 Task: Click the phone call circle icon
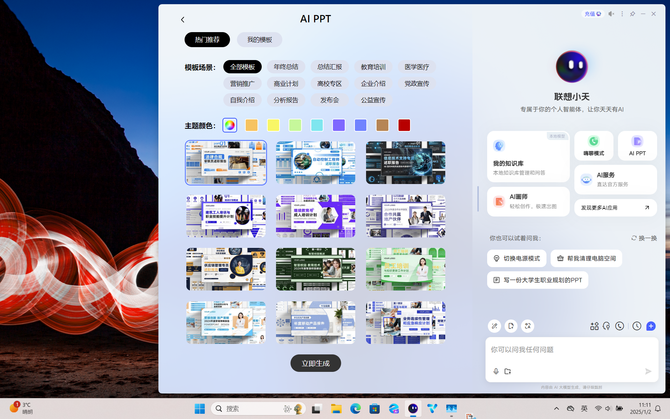[x=620, y=326]
